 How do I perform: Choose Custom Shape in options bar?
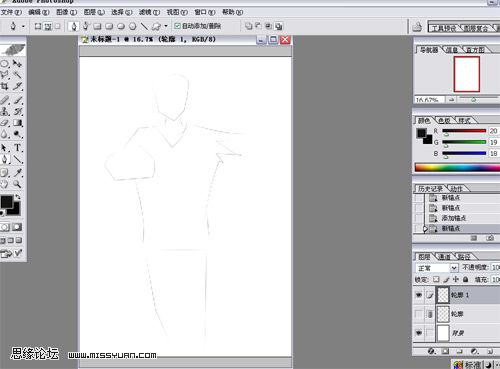[156, 26]
